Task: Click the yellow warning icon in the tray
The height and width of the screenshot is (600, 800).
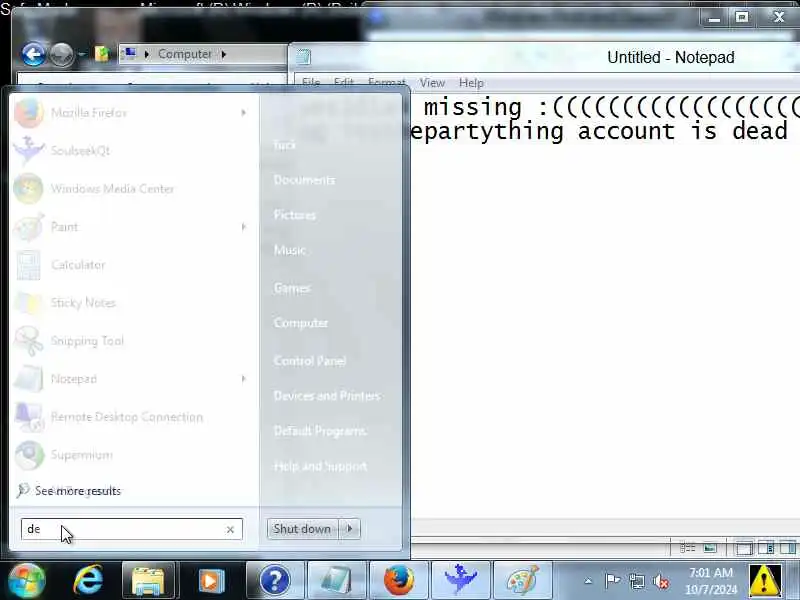Action: click(764, 580)
